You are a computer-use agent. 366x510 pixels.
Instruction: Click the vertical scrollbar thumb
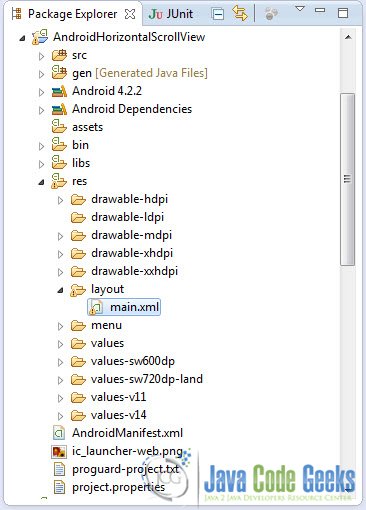[x=347, y=179]
